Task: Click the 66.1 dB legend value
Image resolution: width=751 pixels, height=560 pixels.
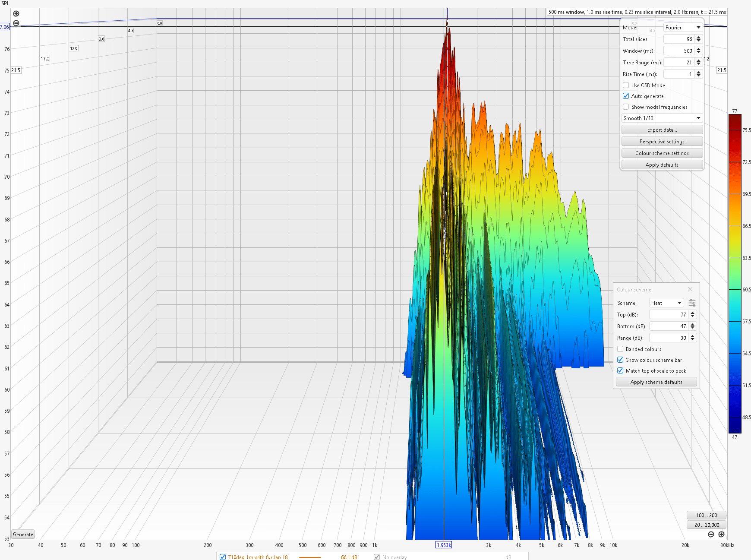Action: pyautogui.click(x=349, y=557)
